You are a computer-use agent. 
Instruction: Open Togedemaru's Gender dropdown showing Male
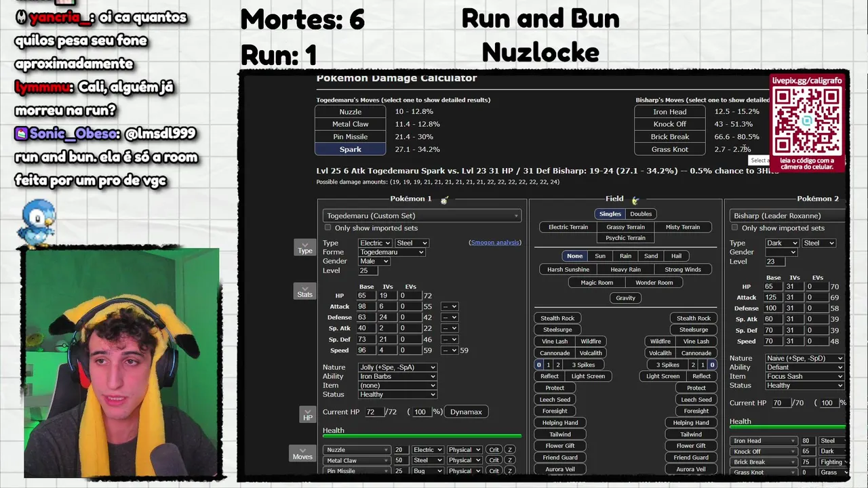(374, 261)
